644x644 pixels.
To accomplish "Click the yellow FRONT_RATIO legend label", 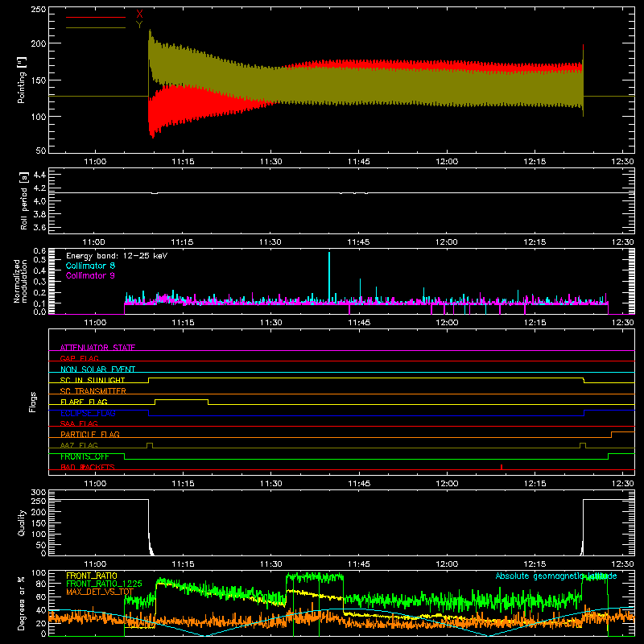I will pyautogui.click(x=92, y=576).
